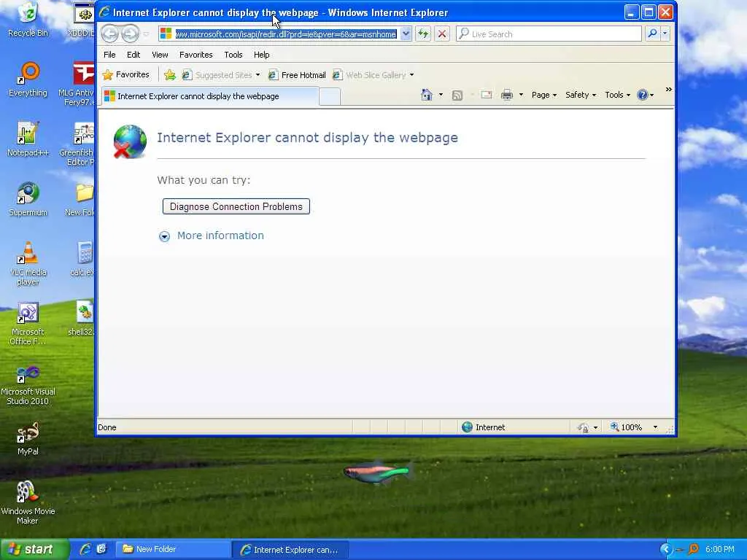Image resolution: width=747 pixels, height=560 pixels.
Task: Click the 100% zoom level button
Action: click(x=626, y=427)
